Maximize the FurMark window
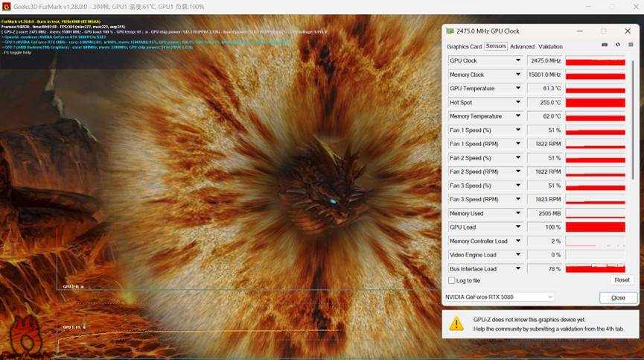Image resolution: width=644 pixels, height=360 pixels. [611, 7]
